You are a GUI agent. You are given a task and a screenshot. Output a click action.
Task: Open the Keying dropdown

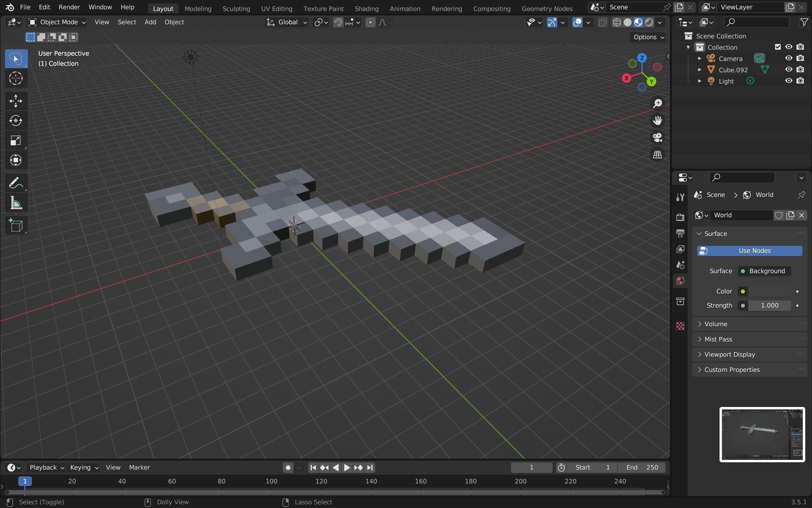83,468
